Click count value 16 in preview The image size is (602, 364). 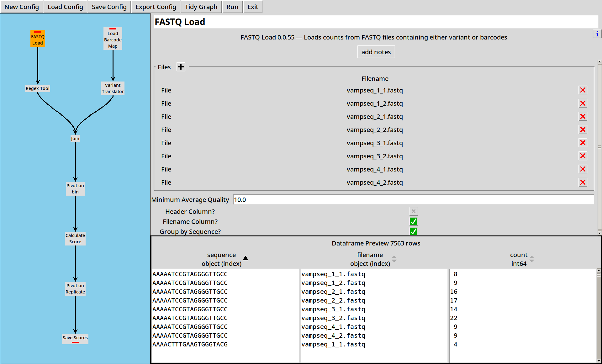point(454,292)
